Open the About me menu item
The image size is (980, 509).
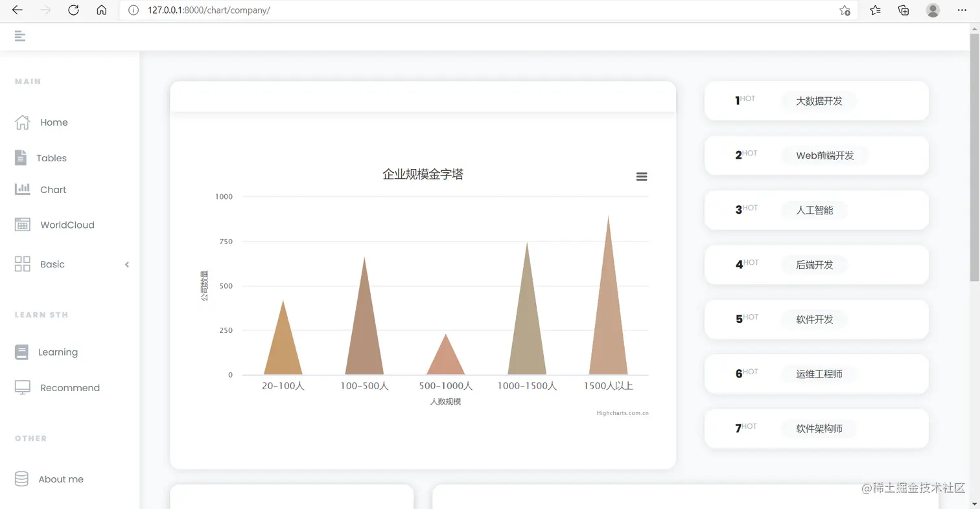click(x=61, y=479)
